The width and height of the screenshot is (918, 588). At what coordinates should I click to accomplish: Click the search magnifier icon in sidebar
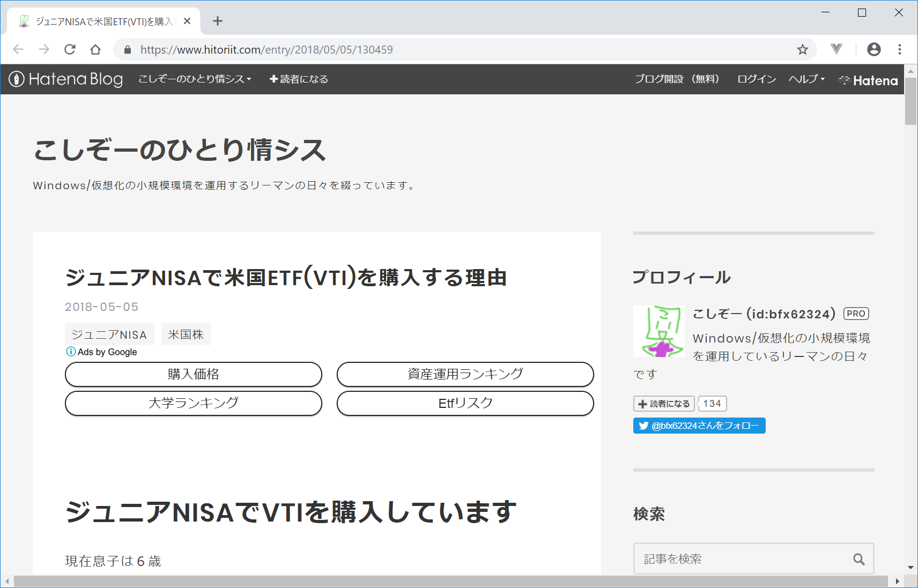[x=858, y=559]
